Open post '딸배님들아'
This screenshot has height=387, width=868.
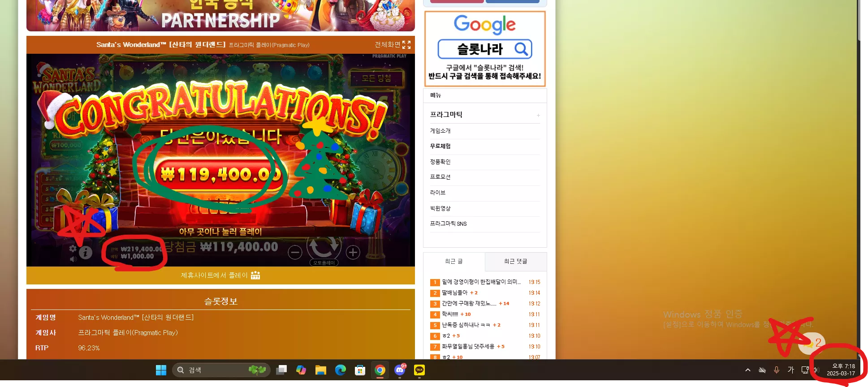[x=454, y=293]
